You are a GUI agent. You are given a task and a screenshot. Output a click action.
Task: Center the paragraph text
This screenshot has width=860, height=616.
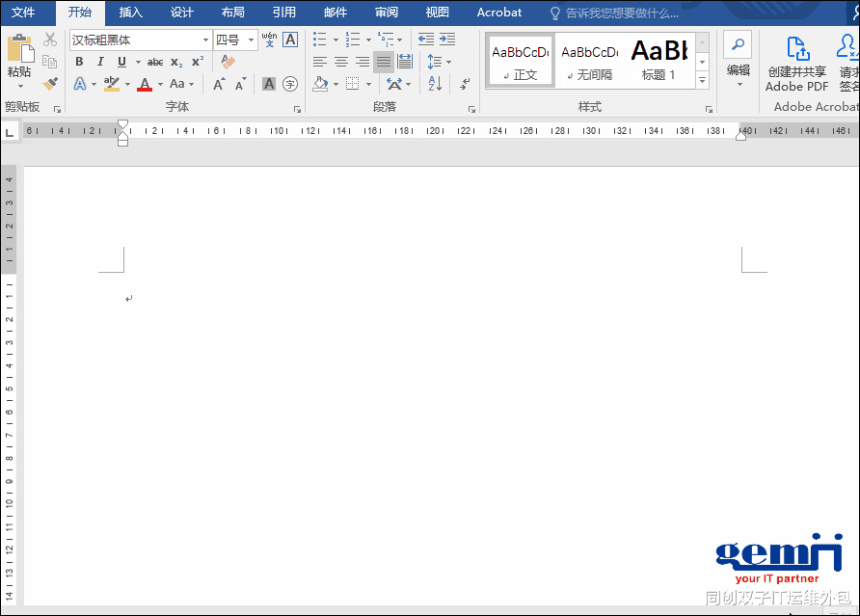click(x=341, y=62)
